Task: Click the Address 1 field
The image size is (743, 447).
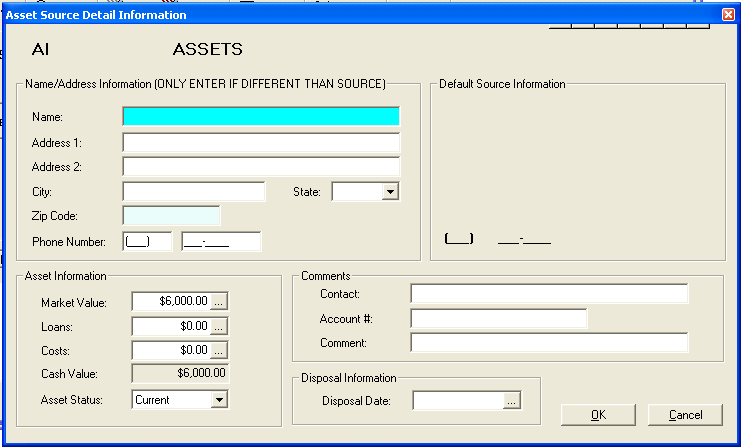Action: tap(261, 143)
